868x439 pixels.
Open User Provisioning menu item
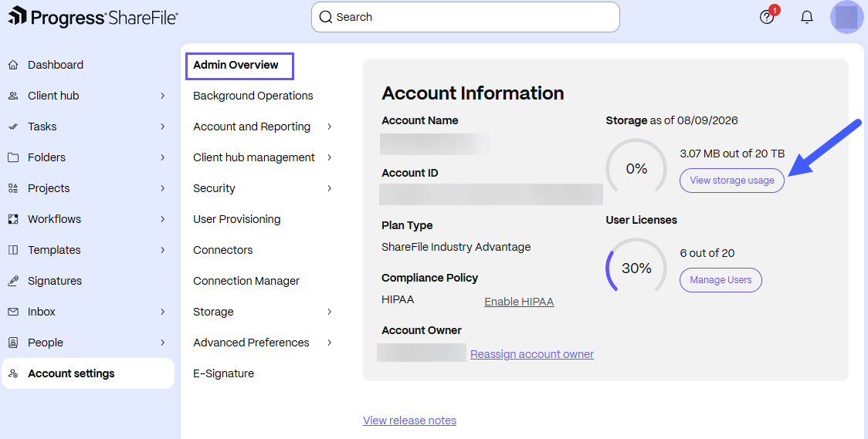click(x=237, y=219)
